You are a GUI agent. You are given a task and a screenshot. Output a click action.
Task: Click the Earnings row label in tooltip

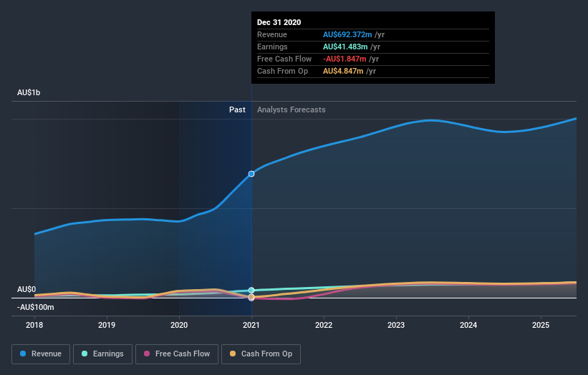coord(272,47)
